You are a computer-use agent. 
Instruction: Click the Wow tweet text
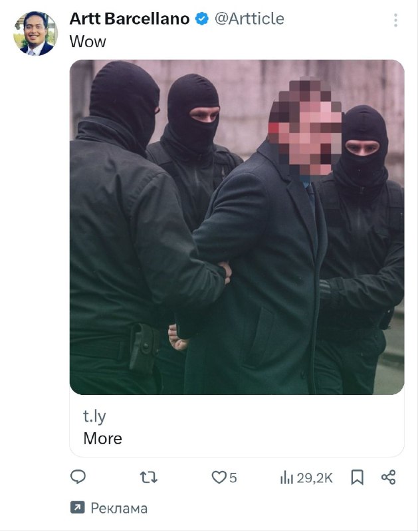point(88,42)
